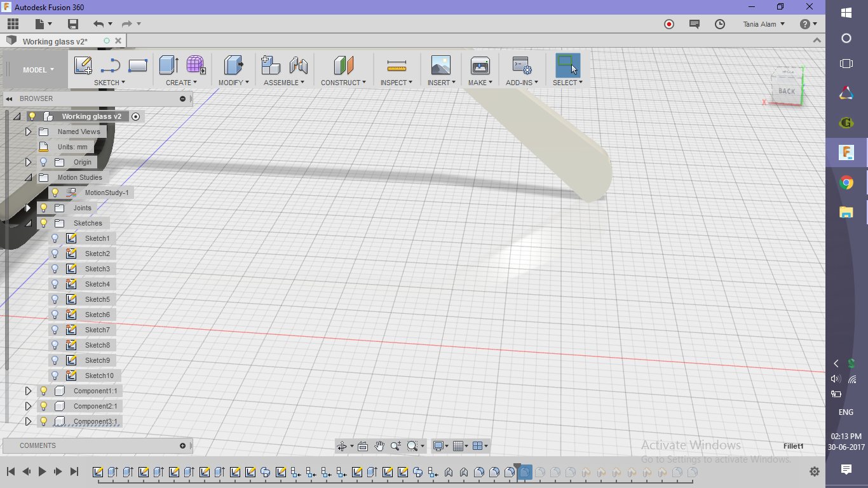Expand Component2:1 in the browser

pos(28,406)
